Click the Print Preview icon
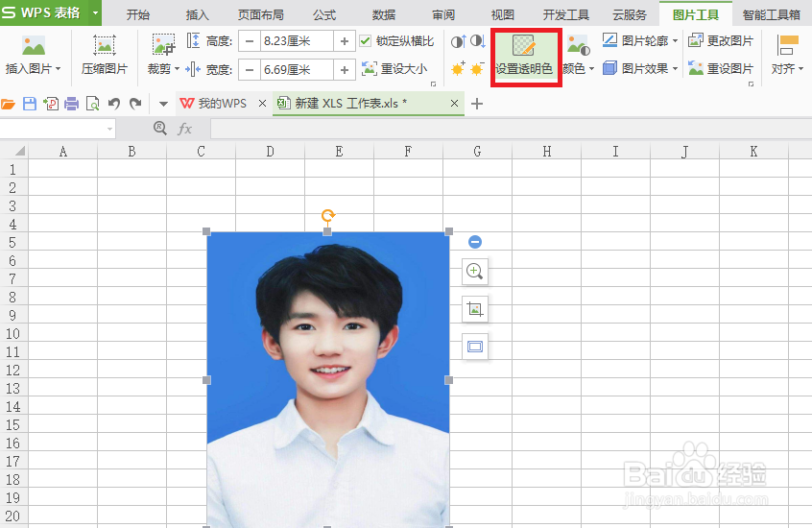812x528 pixels. [x=93, y=104]
